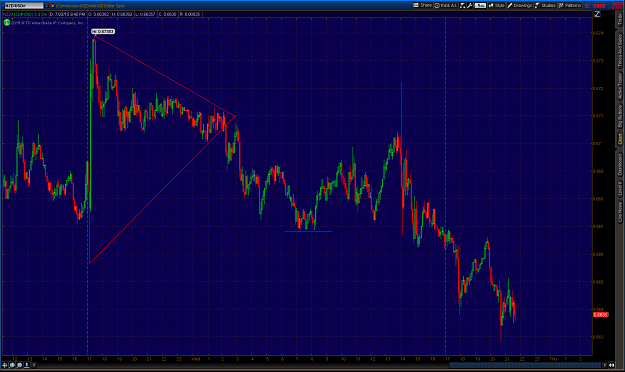The width and height of the screenshot is (625, 372).
Task: Open the Drawings menu
Action: click(x=520, y=5)
